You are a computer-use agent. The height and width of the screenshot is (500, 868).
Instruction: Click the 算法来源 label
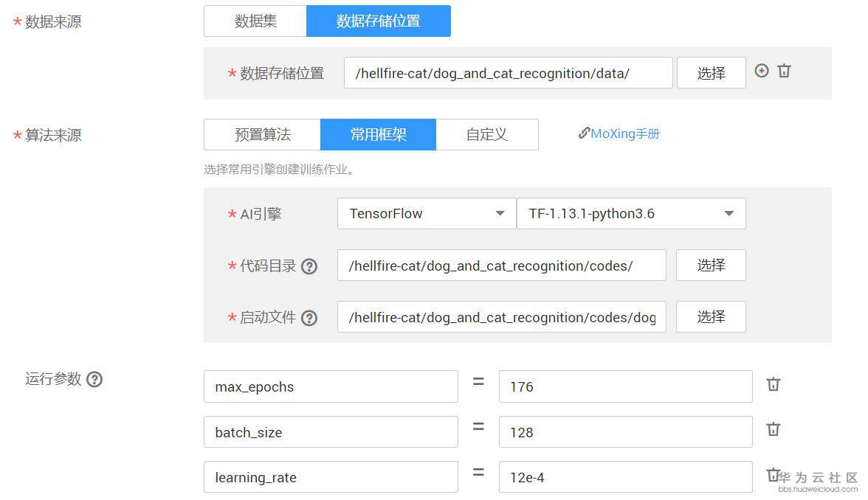coord(53,136)
